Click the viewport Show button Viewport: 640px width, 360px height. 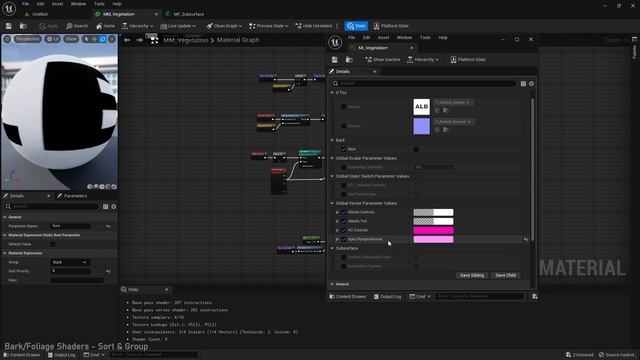click(x=71, y=39)
